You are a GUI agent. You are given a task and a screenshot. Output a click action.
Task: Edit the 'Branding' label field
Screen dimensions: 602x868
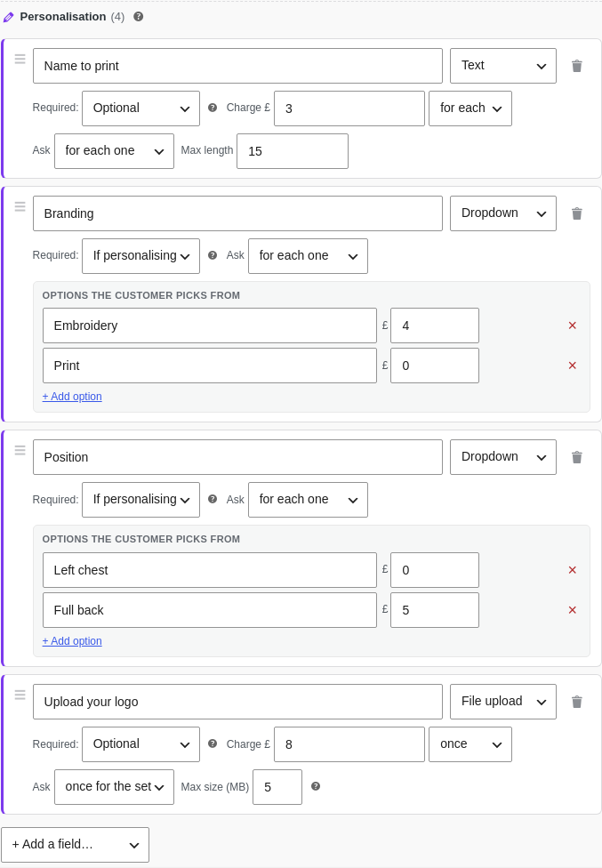coord(237,213)
